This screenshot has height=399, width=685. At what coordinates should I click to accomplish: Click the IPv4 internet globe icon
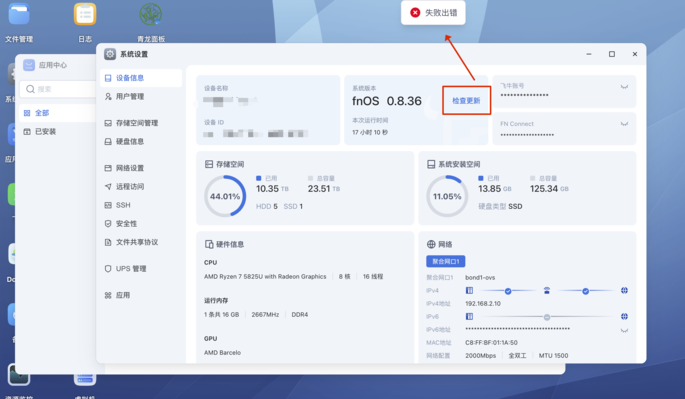pyautogui.click(x=624, y=291)
